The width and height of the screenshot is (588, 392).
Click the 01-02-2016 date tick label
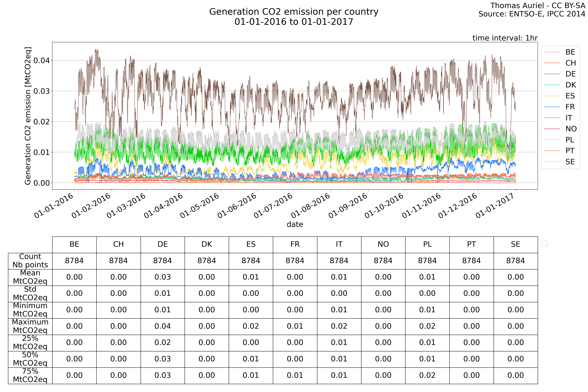point(91,206)
